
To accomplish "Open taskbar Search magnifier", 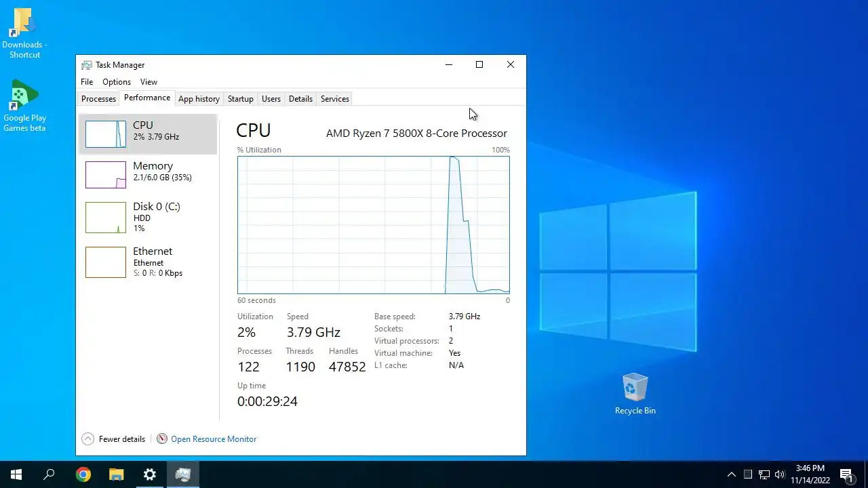I will 49,474.
